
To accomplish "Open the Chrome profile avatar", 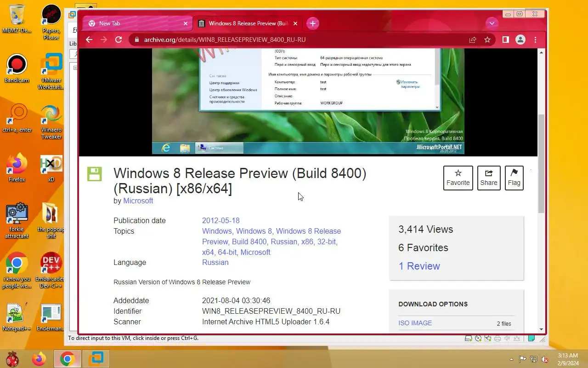I will click(x=520, y=40).
